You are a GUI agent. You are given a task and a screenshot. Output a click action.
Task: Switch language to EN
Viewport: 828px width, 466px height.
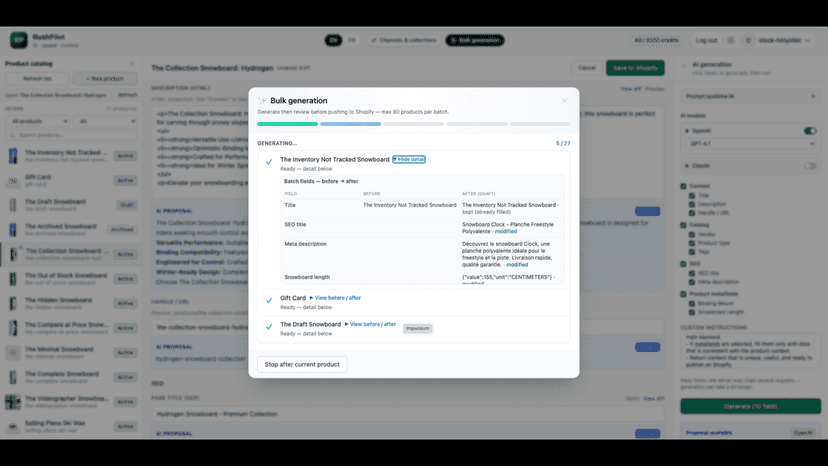[x=333, y=40]
